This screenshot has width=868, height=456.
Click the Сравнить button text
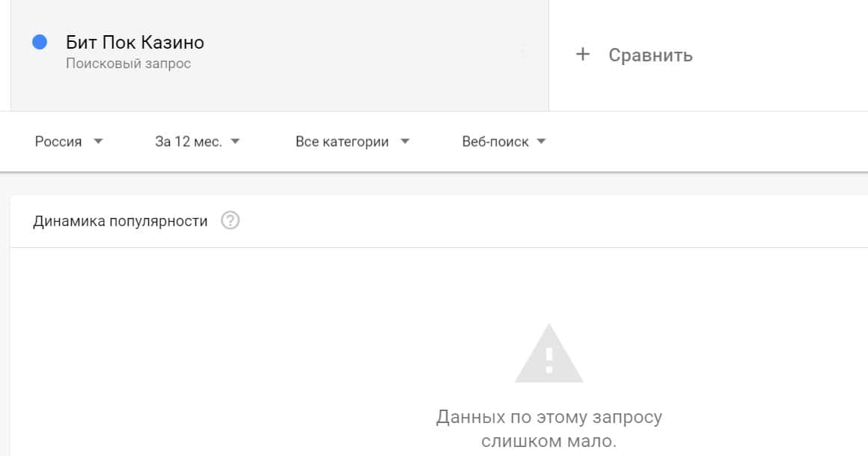(x=650, y=55)
